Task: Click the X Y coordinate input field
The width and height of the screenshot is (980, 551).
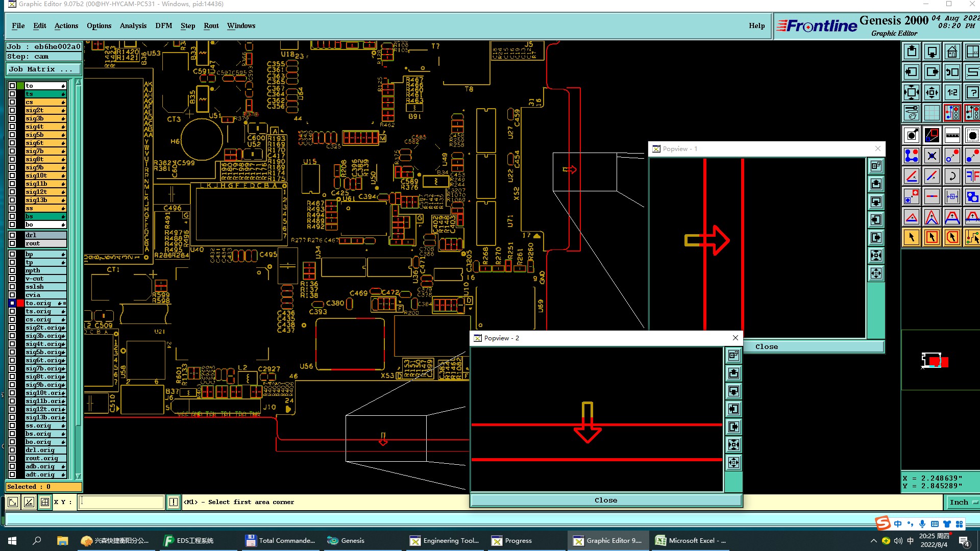Action: tap(121, 503)
